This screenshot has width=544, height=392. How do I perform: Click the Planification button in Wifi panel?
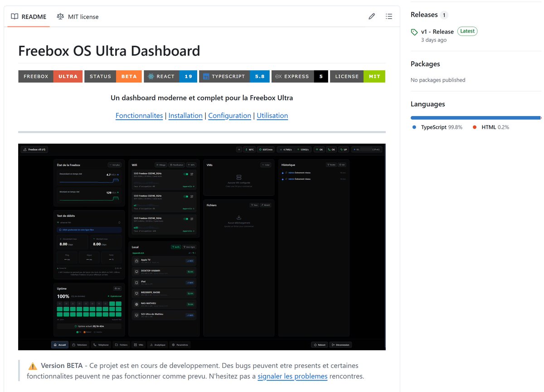click(176, 165)
